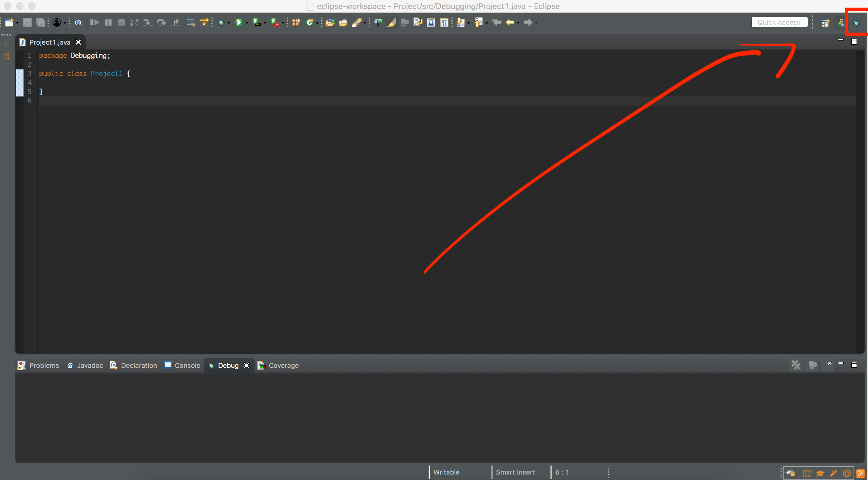The width and height of the screenshot is (868, 480).
Task: Click the Save All toolbar icon
Action: 40,22
